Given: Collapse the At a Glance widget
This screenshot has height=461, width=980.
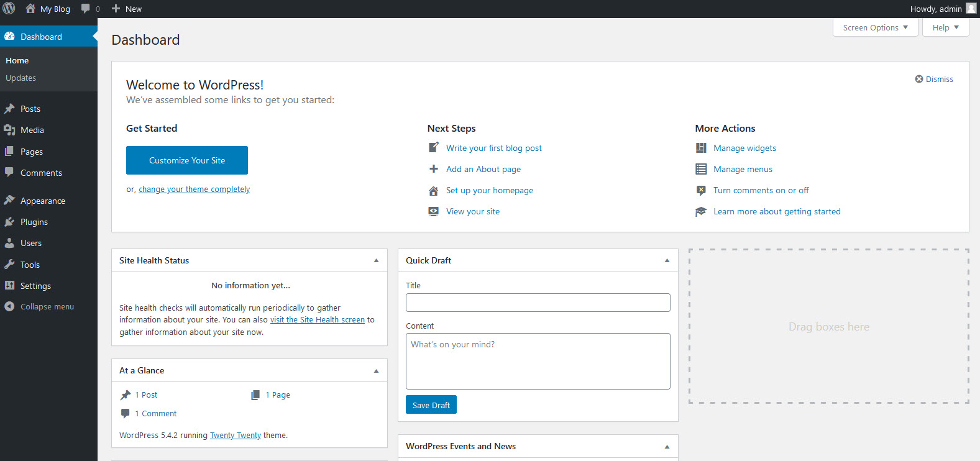Looking at the screenshot, I should 376,370.
